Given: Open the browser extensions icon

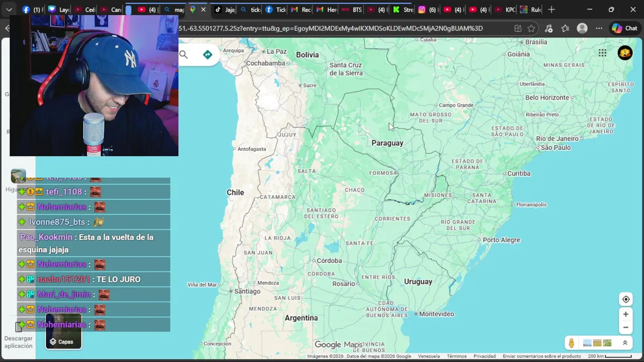Looking at the screenshot, I should point(549,28).
